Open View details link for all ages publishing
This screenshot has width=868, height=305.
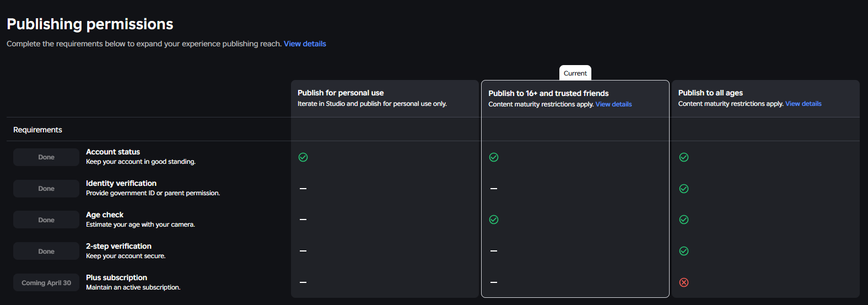click(803, 104)
